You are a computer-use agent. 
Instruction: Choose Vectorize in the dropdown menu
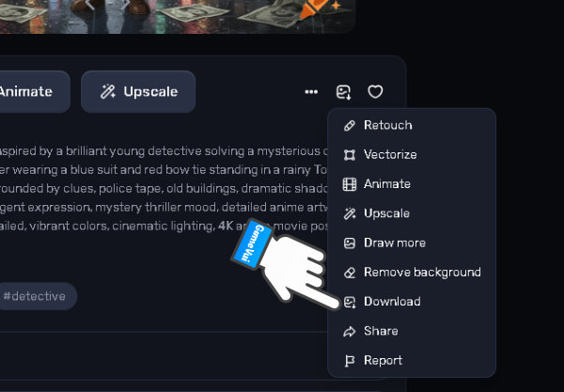tap(412, 155)
